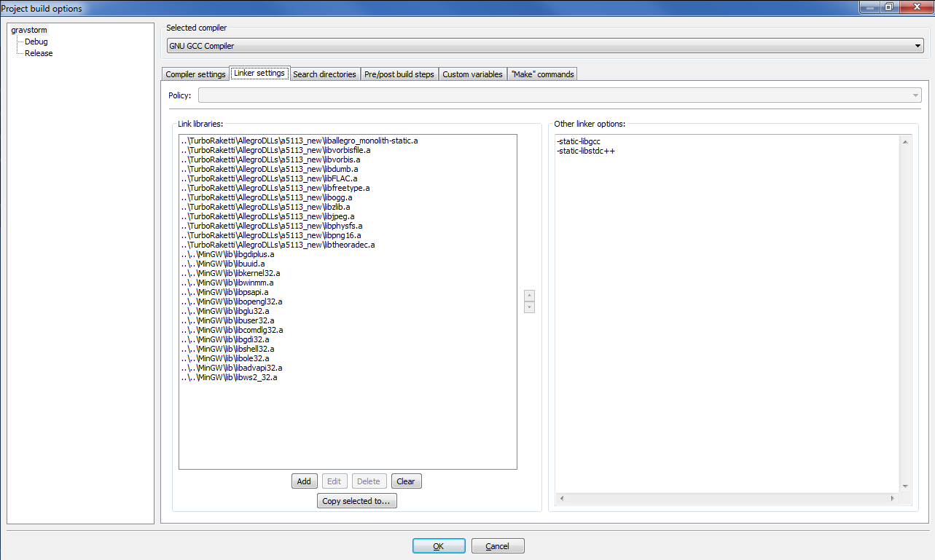Click the move library up arrow

click(x=529, y=295)
